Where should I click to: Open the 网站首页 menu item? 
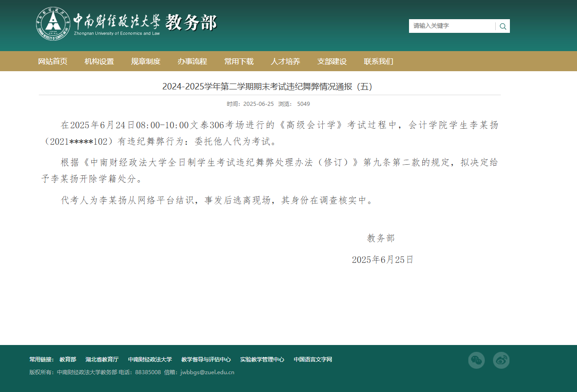pos(52,61)
